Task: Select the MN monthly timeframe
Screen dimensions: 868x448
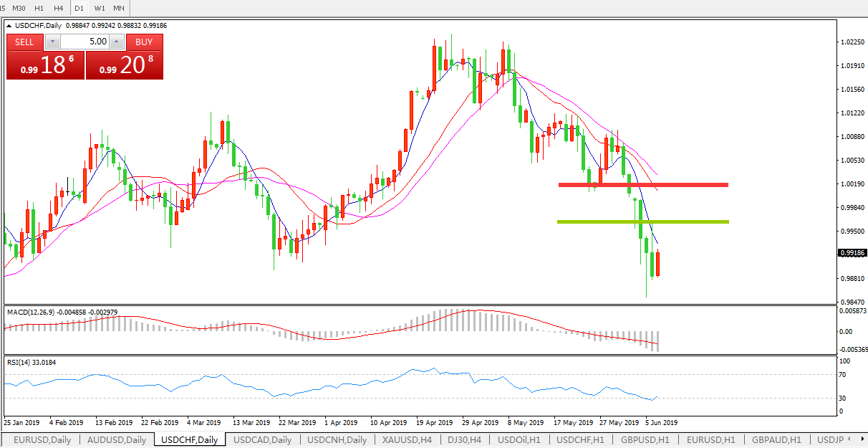Action: (x=119, y=8)
